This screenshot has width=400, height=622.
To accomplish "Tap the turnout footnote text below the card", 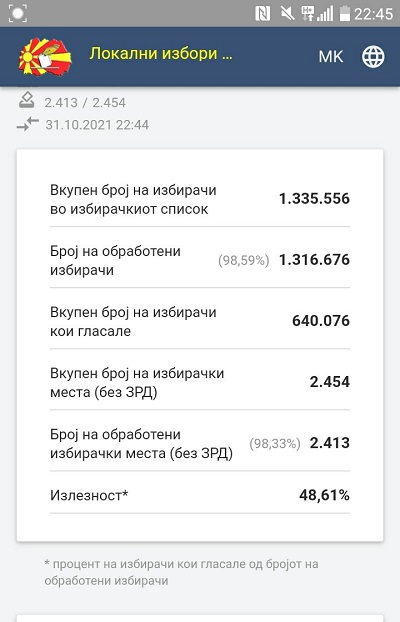I will (x=181, y=572).
